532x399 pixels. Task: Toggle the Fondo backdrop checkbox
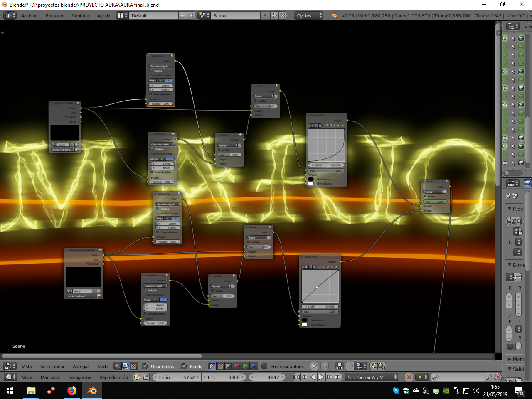184,366
